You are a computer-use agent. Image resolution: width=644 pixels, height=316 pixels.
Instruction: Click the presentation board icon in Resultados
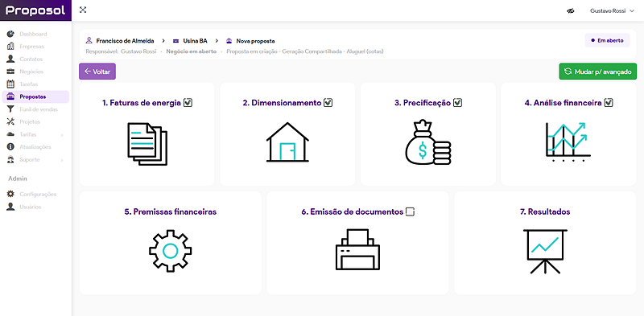pyautogui.click(x=545, y=252)
